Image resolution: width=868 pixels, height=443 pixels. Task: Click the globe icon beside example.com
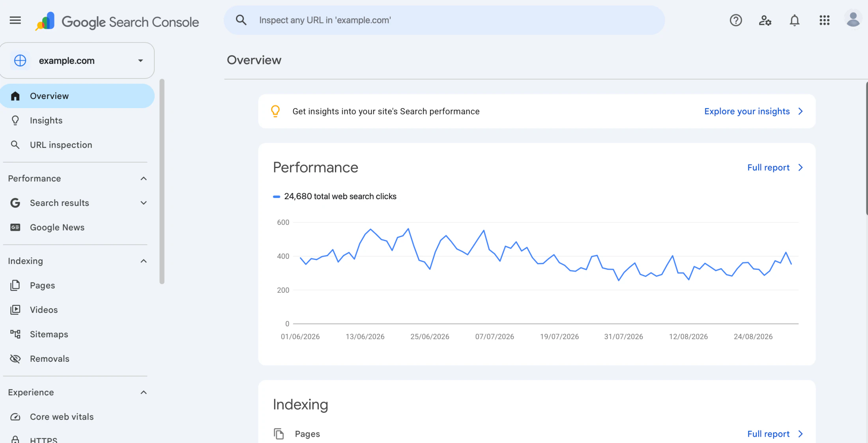[x=20, y=60]
